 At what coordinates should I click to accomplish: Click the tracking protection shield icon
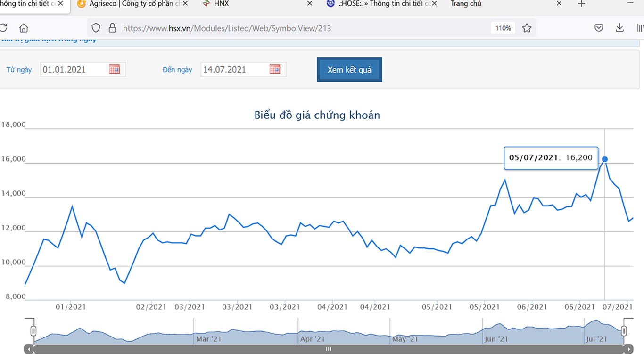(96, 28)
